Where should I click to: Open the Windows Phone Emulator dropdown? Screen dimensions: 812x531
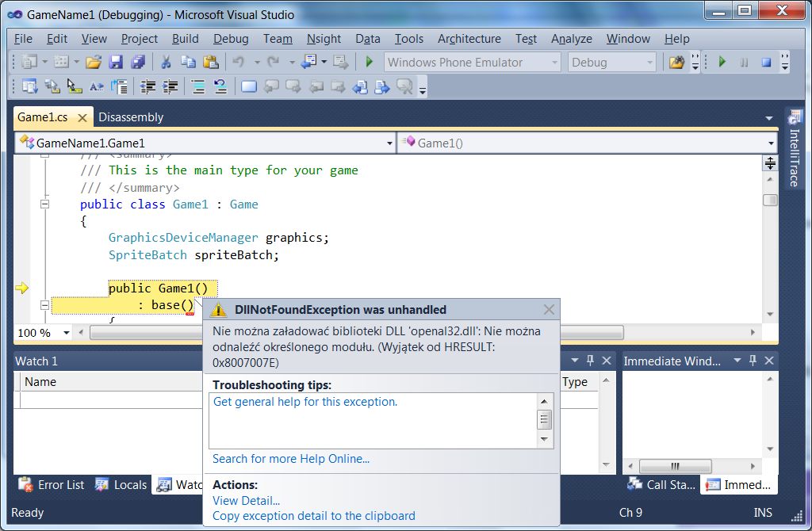(555, 63)
